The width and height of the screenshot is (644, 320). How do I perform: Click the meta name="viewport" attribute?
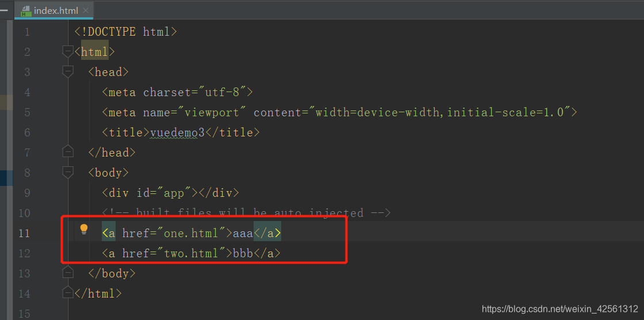(195, 112)
